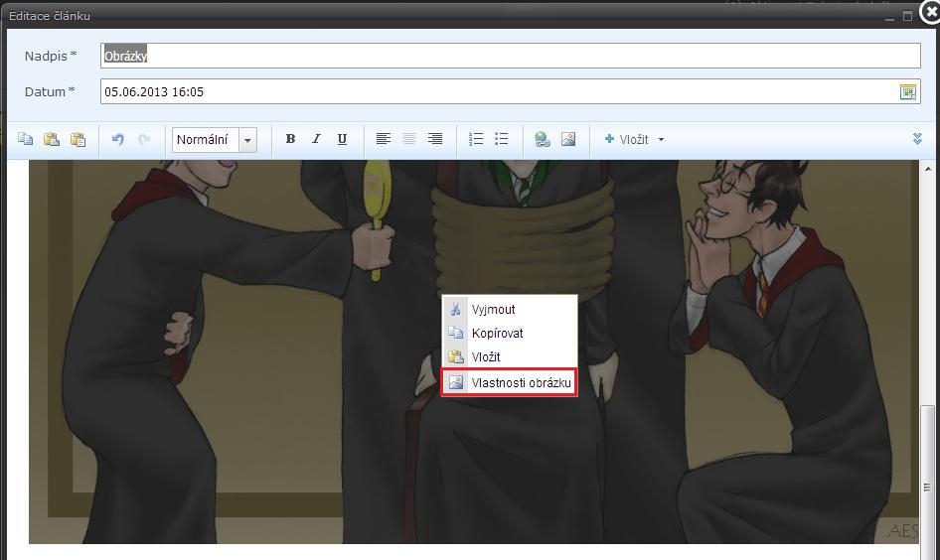Screen dimensions: 940x560
Task: Open the Normální paragraph style dropdown
Action: (247, 140)
